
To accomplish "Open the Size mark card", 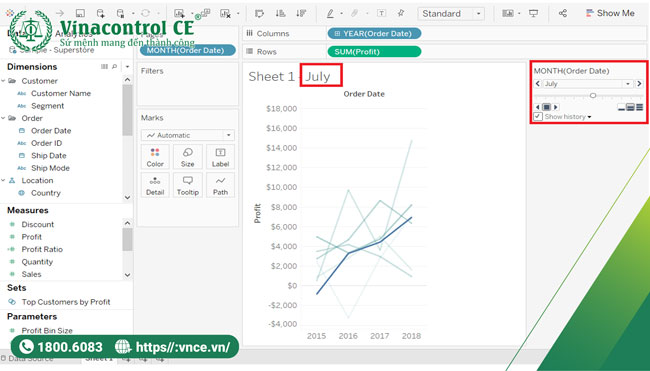I will point(187,157).
